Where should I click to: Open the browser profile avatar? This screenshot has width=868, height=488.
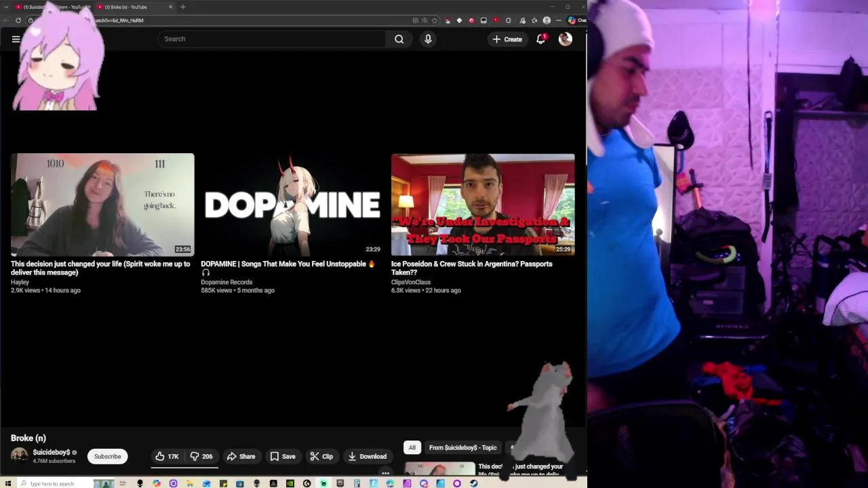click(x=547, y=20)
